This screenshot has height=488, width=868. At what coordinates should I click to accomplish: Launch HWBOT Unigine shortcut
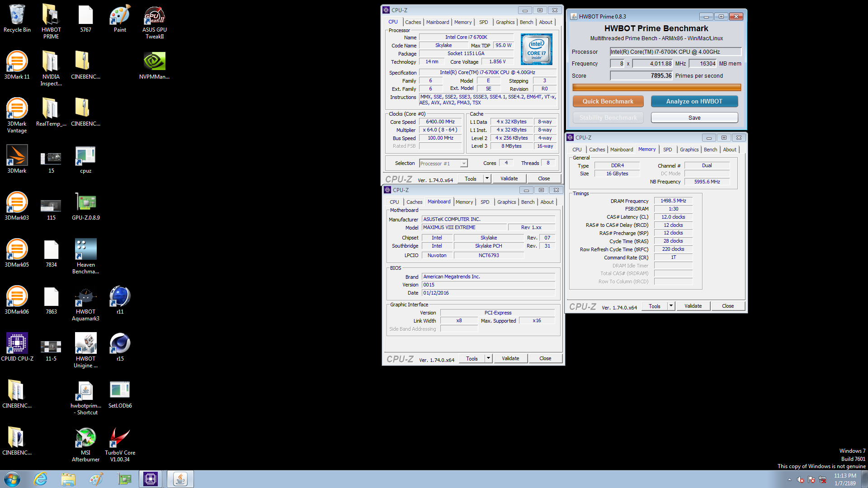click(85, 350)
